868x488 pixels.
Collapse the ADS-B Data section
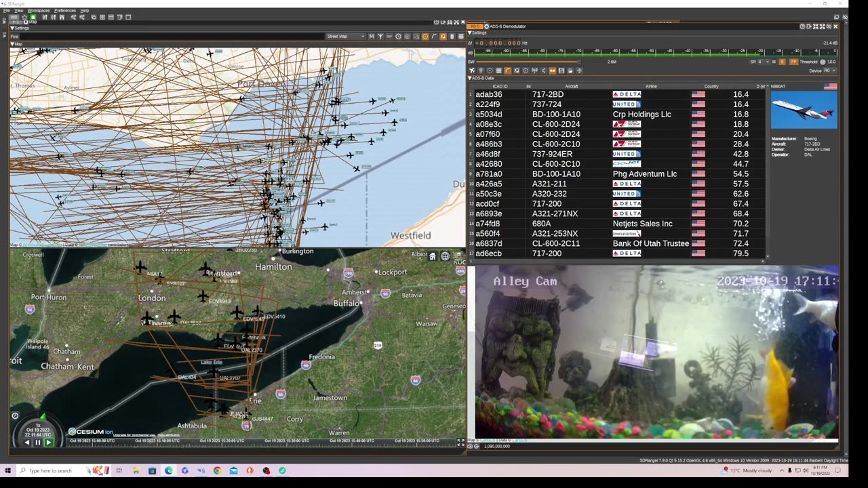tap(470, 78)
